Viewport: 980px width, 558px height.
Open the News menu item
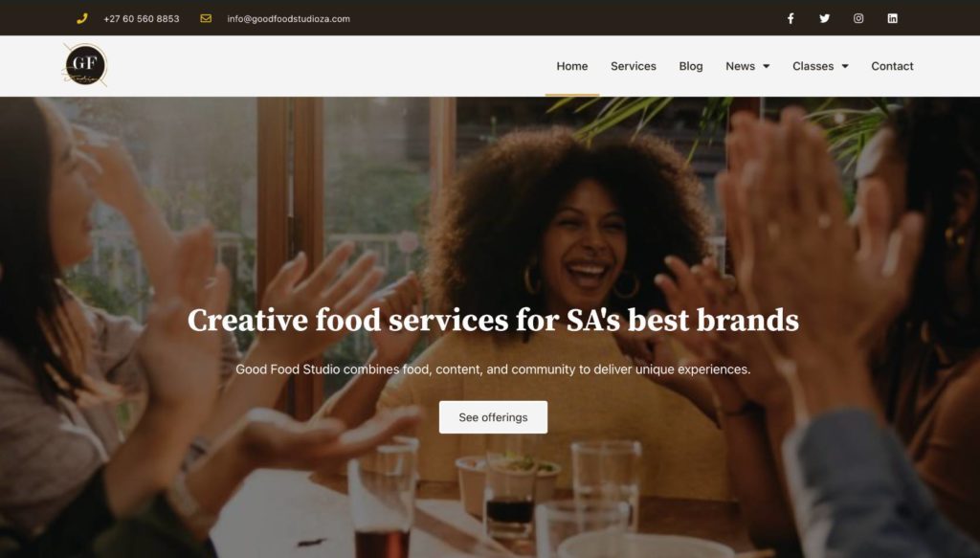click(x=740, y=66)
